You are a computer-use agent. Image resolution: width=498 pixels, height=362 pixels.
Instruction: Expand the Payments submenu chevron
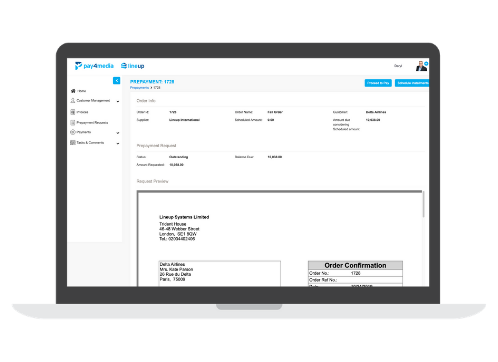click(x=118, y=133)
